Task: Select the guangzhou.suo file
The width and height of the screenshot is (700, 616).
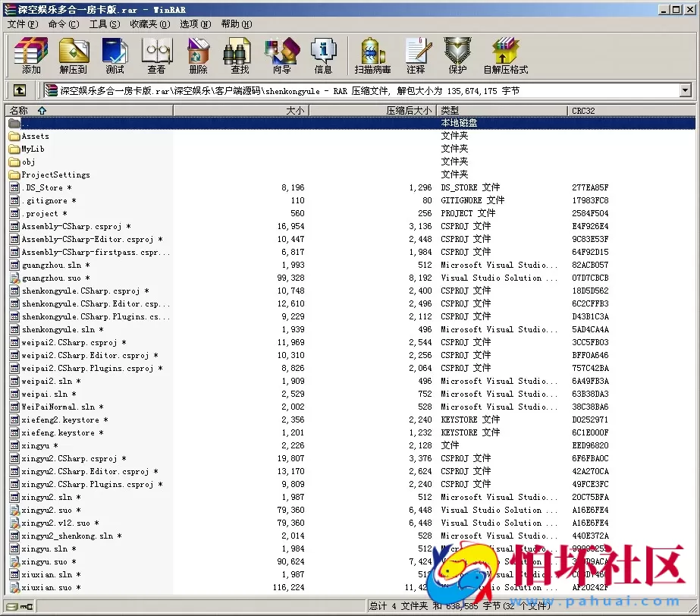Action: (x=51, y=278)
